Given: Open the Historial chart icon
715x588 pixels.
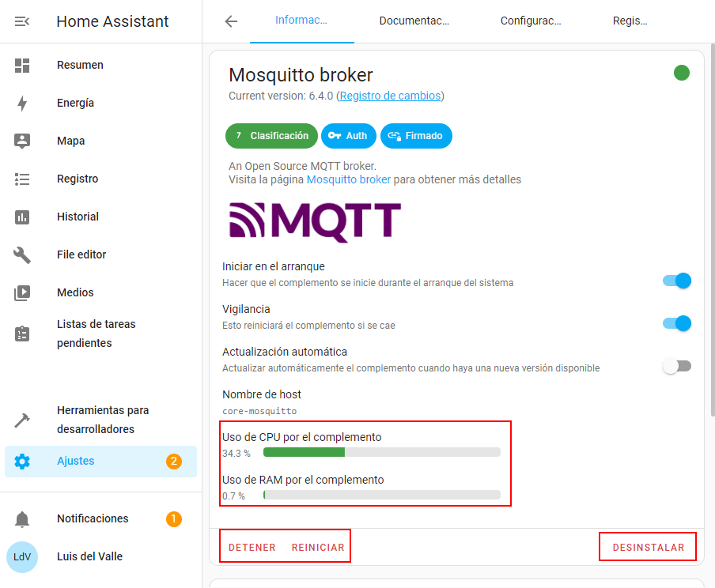Looking at the screenshot, I should point(22,217).
